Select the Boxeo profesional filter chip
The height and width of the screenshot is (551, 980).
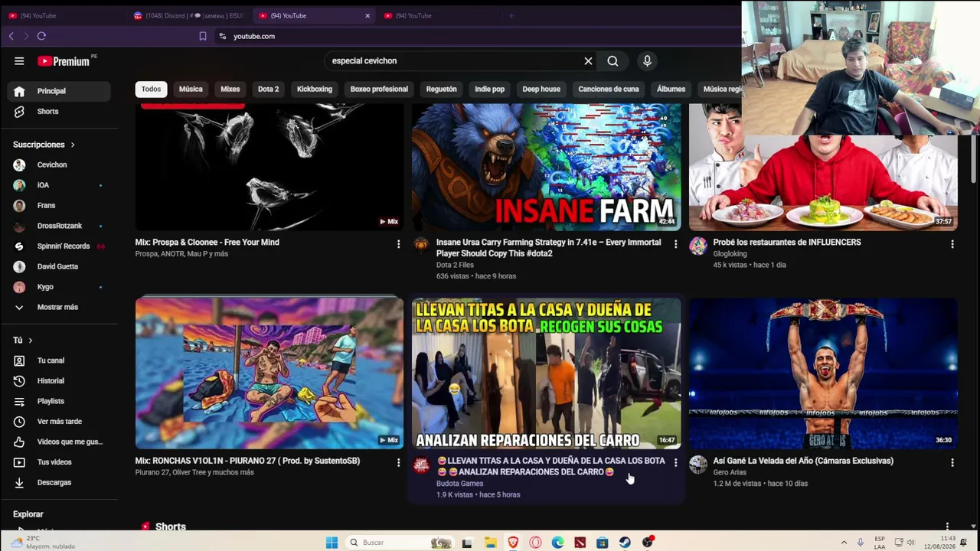coord(379,90)
